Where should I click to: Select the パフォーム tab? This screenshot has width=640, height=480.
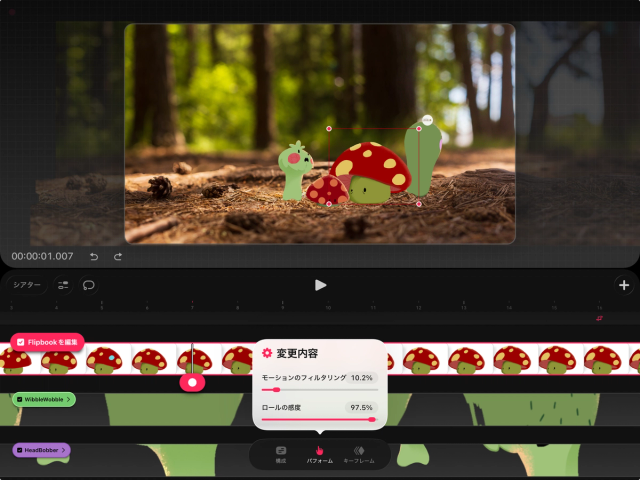pyautogui.click(x=320, y=454)
